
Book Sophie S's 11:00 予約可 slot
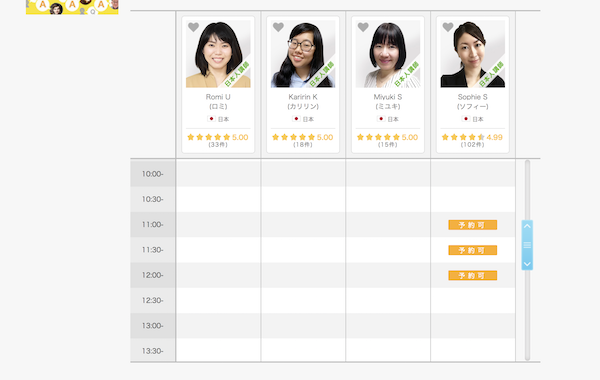tap(473, 225)
